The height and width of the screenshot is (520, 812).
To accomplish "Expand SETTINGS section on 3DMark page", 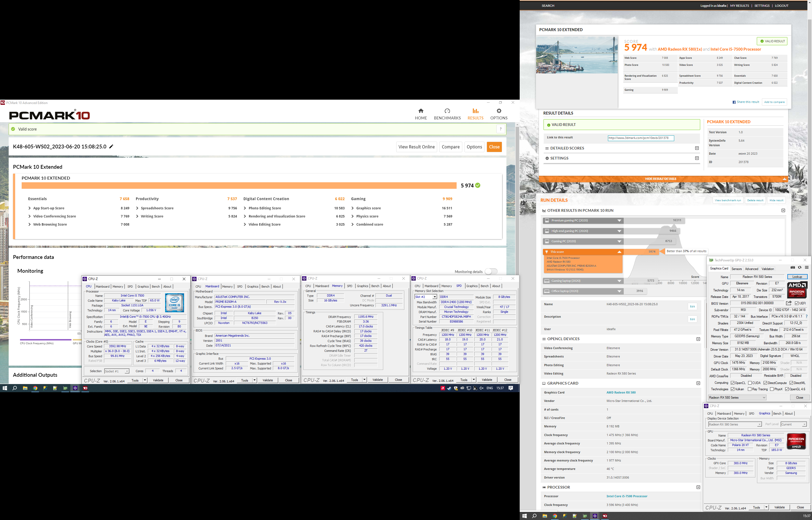I will (x=697, y=158).
